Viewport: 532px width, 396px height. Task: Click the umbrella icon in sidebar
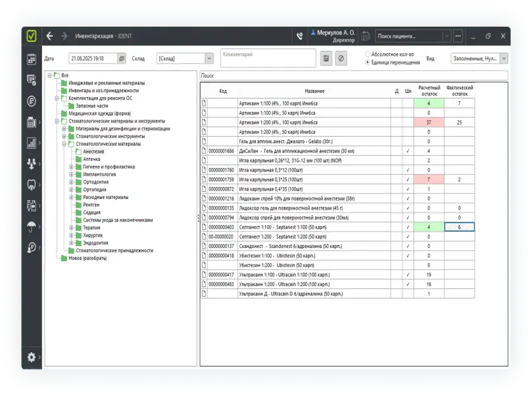click(x=31, y=227)
